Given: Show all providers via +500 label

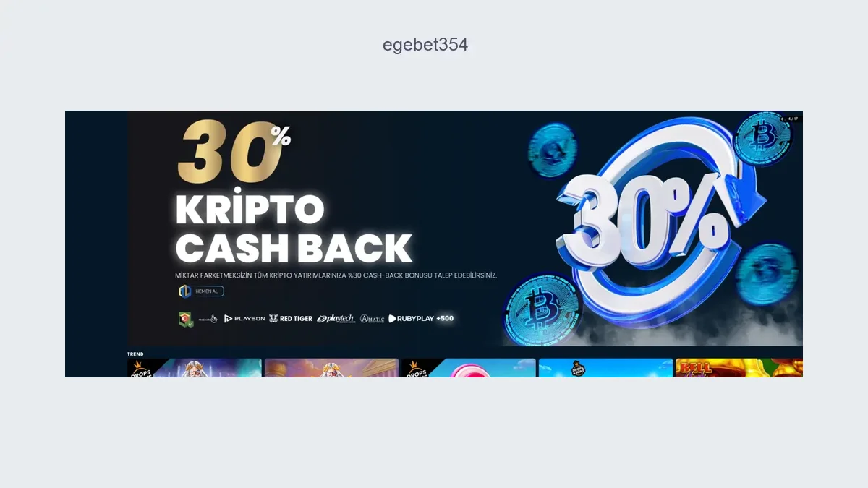Looking at the screenshot, I should tap(445, 319).
